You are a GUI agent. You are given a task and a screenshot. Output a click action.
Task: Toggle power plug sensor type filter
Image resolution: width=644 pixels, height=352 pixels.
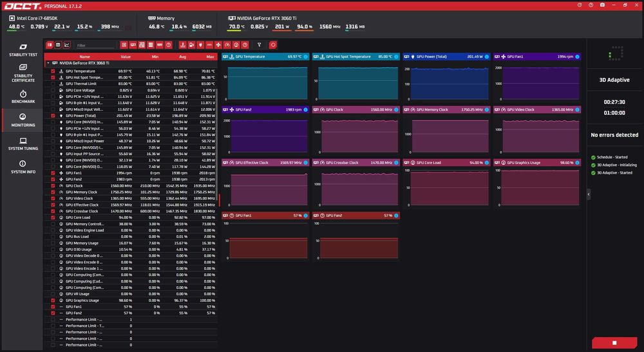(x=200, y=44)
